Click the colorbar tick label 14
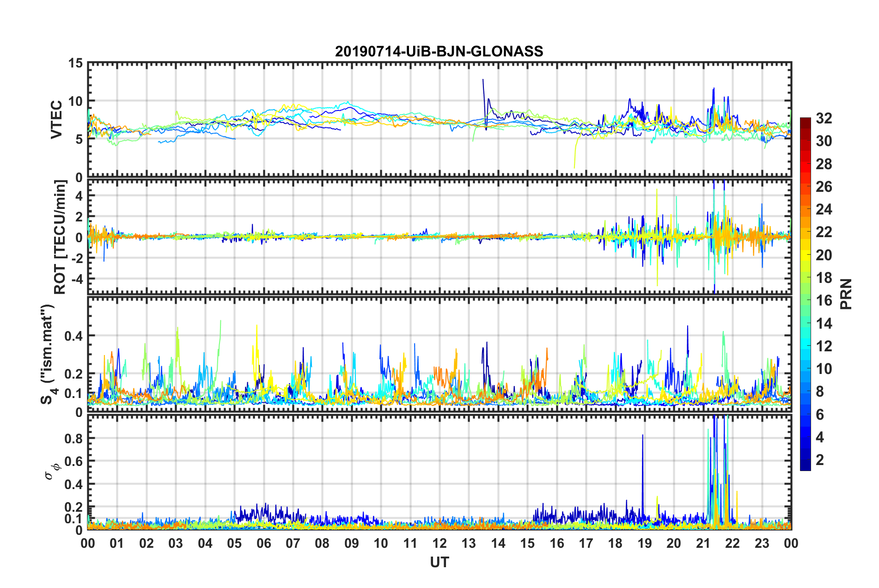Viewport: 879px width, 588px height. coord(824,324)
